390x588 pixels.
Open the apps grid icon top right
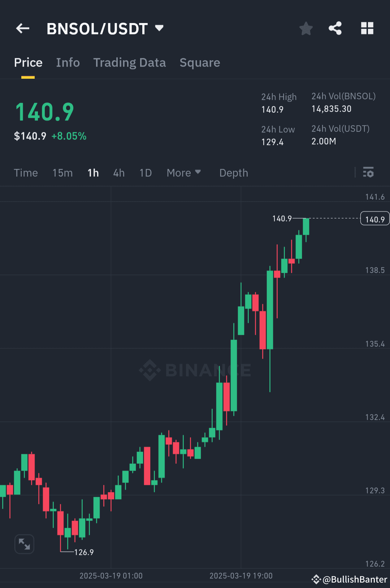tap(367, 28)
